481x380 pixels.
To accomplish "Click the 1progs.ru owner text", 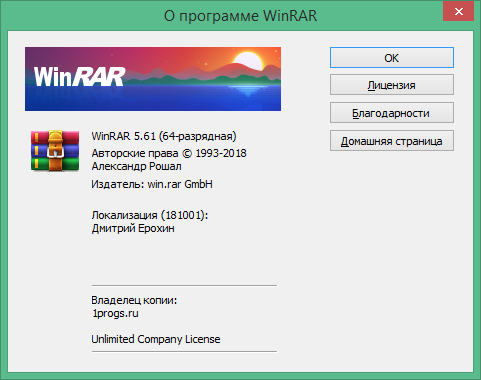I will pyautogui.click(x=115, y=313).
